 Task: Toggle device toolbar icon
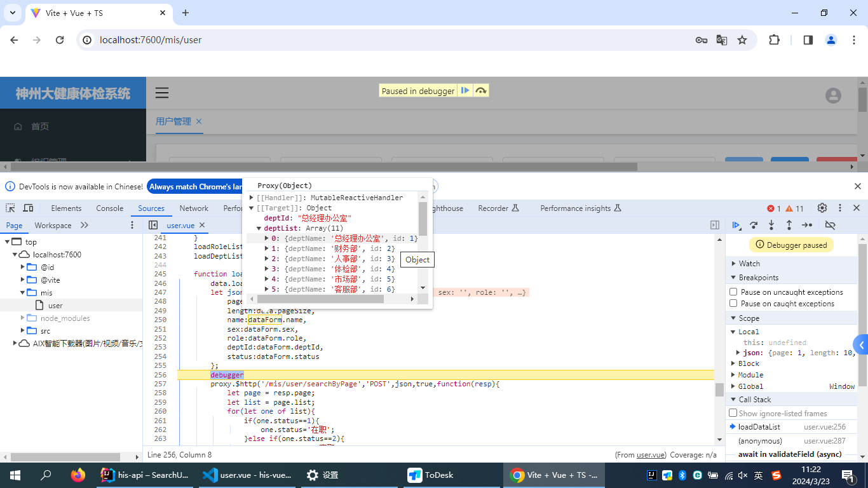click(28, 208)
